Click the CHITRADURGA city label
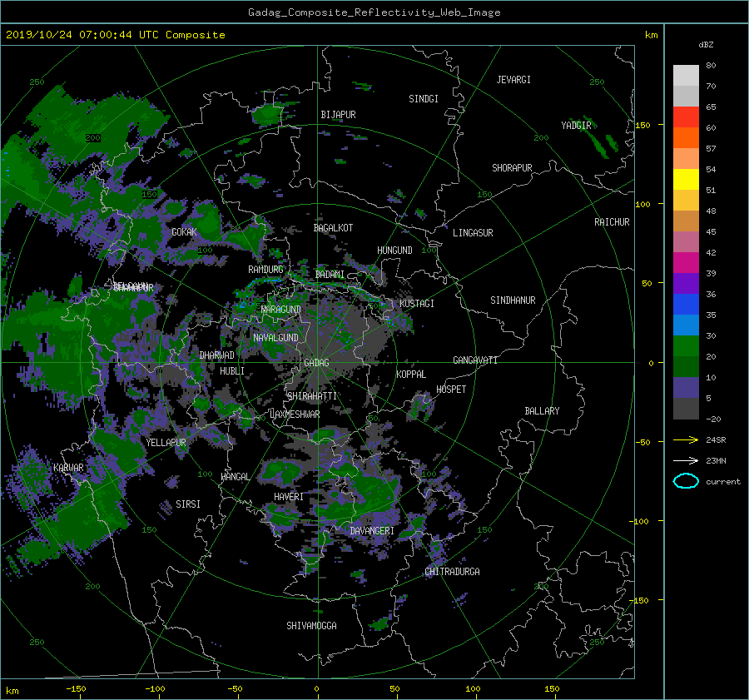The width and height of the screenshot is (749, 700). tap(452, 572)
